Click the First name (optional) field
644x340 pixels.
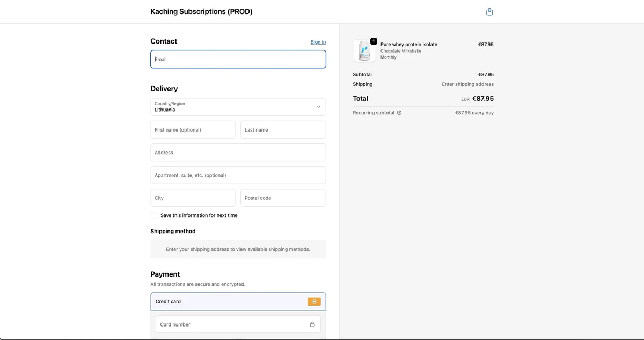pyautogui.click(x=193, y=129)
